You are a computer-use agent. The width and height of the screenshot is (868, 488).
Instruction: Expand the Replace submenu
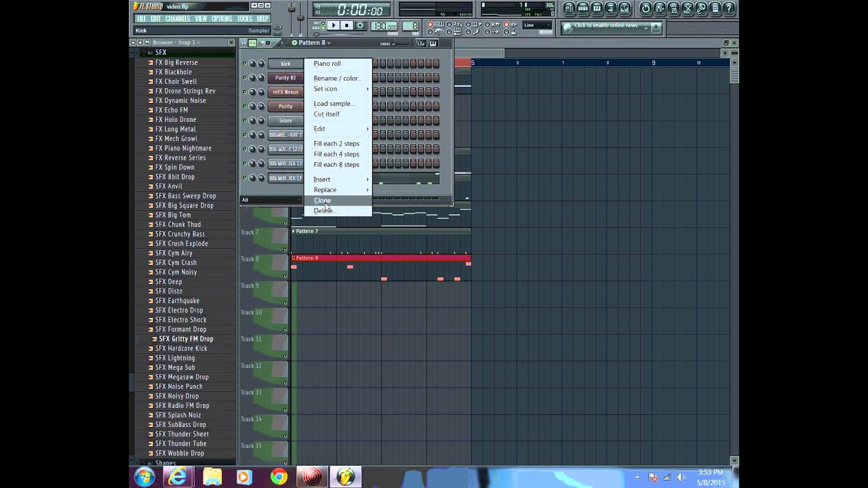click(338, 190)
